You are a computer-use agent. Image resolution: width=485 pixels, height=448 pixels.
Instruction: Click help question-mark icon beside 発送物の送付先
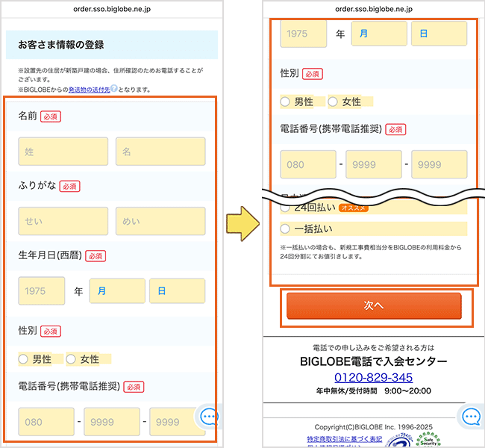pyautogui.click(x=114, y=88)
